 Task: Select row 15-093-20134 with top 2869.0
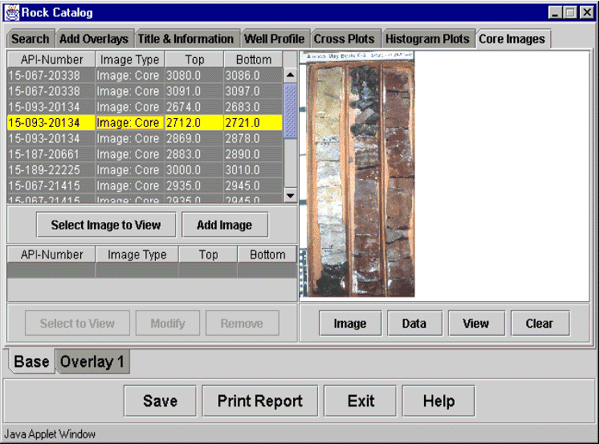pyautogui.click(x=145, y=138)
